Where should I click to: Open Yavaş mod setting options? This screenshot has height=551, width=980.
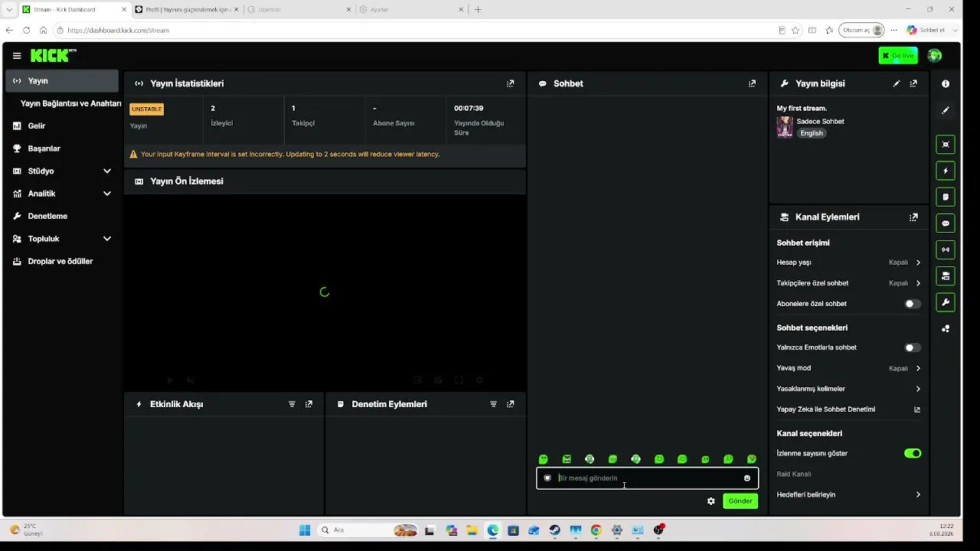point(848,368)
